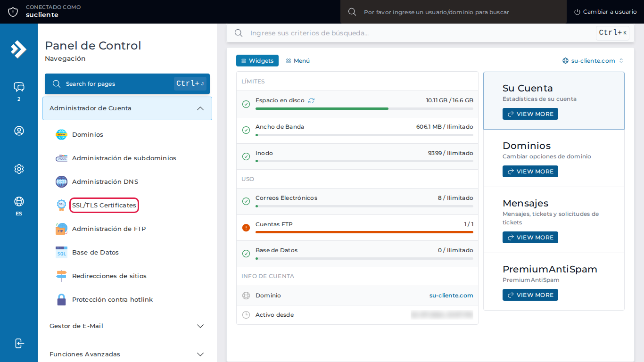Click the Espacio en disco usage bar
Screen dimensions: 644x362
(x=364, y=109)
